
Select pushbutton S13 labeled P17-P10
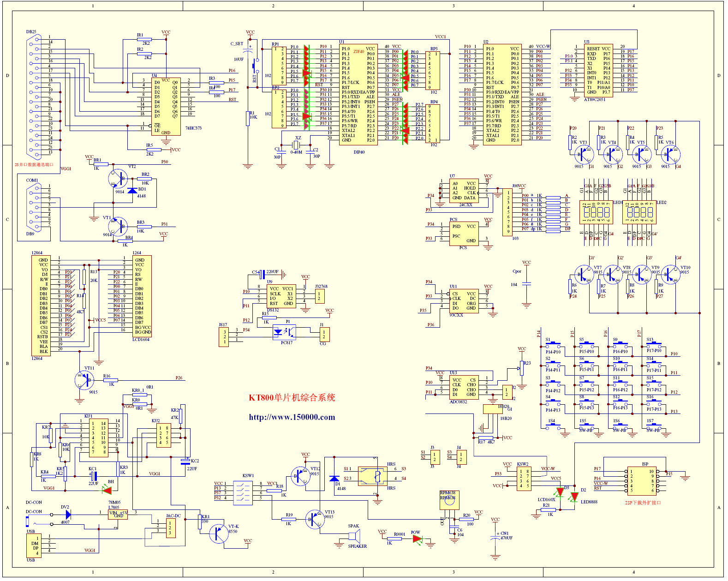(x=653, y=346)
